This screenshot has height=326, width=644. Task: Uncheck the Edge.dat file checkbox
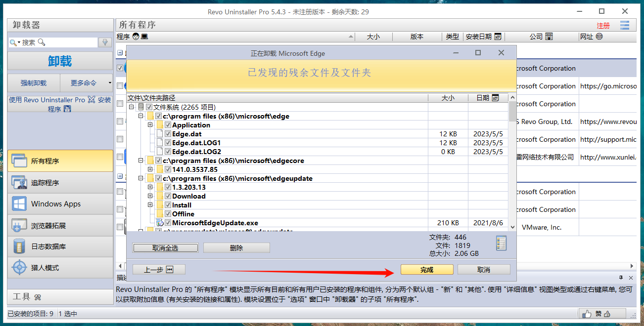pyautogui.click(x=168, y=134)
